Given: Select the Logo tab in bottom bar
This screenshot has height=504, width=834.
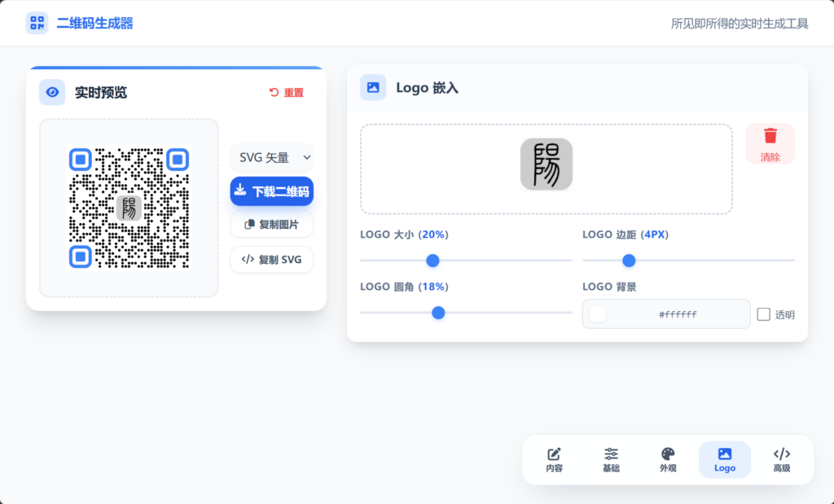Looking at the screenshot, I should [x=724, y=460].
